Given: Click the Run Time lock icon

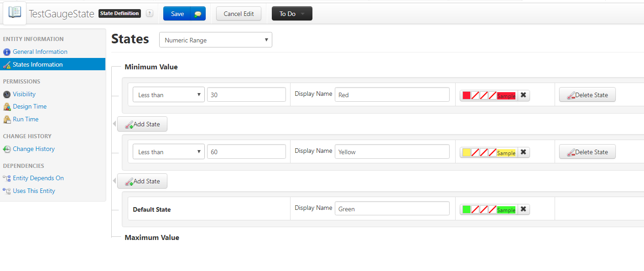Looking at the screenshot, I should pyautogui.click(x=7, y=120).
